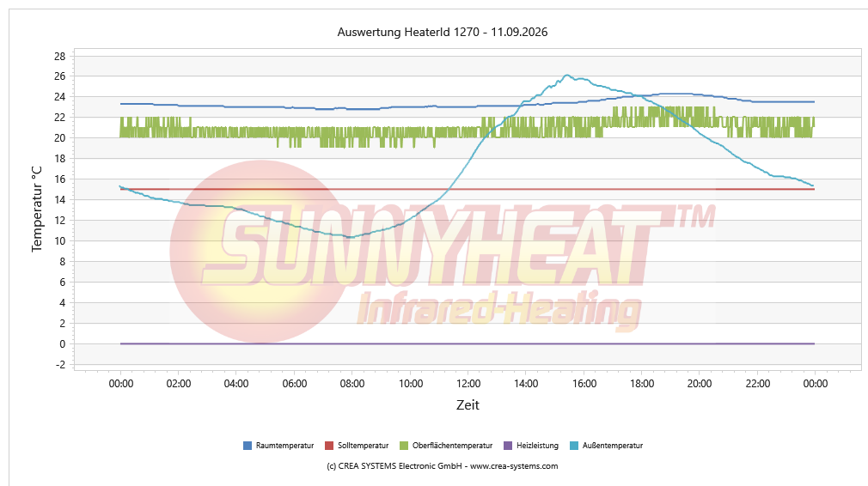Click the 6 value on temperature axis
This screenshot has width=868, height=486.
[x=63, y=282]
